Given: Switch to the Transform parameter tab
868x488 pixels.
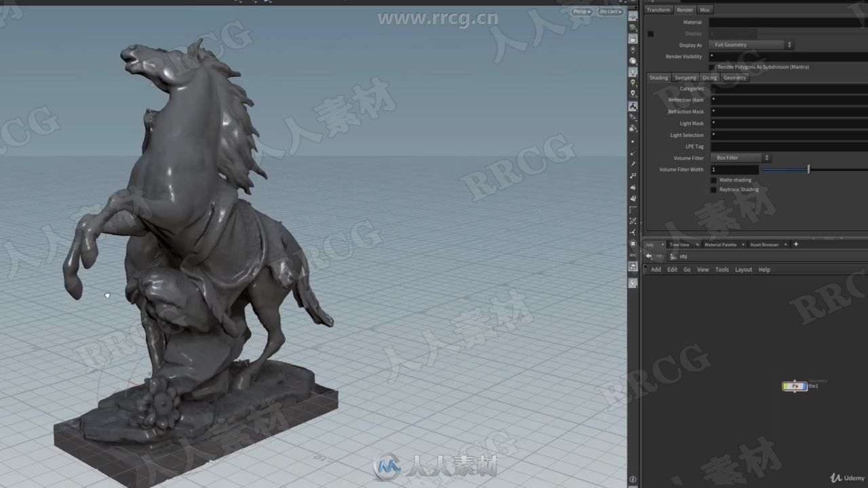Looking at the screenshot, I should pos(658,10).
